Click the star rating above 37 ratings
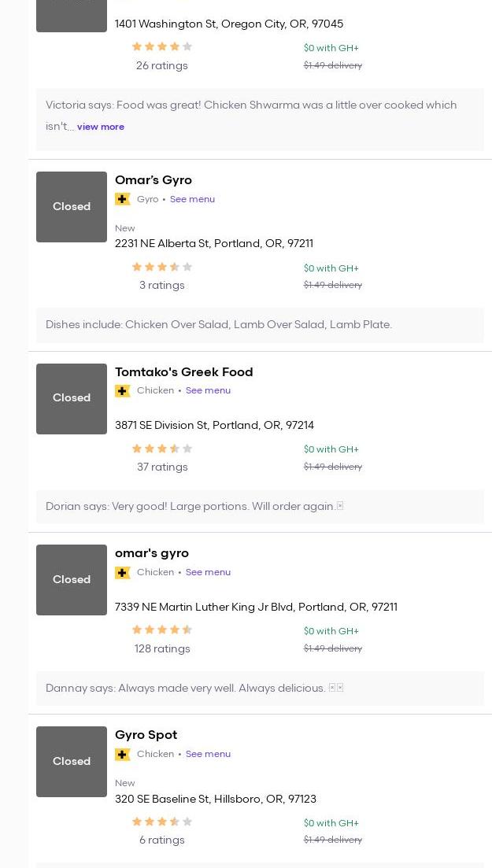Screen dimensions: 492x868 [x=161, y=449]
